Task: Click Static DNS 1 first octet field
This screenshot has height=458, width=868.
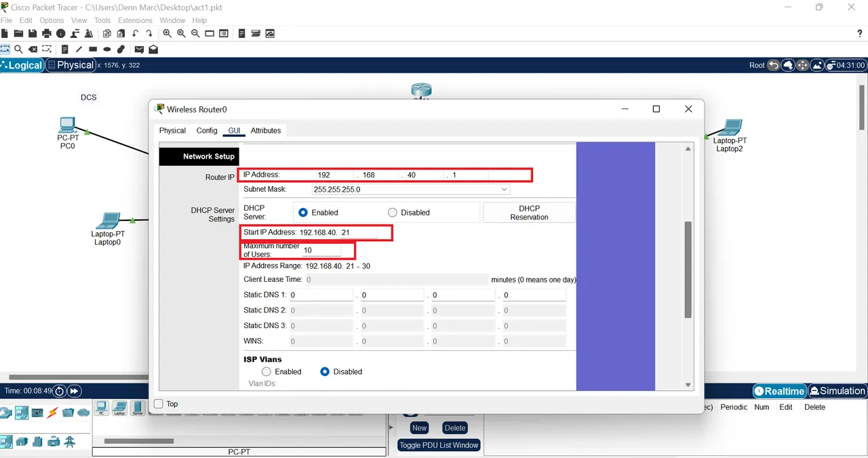Action: click(320, 295)
